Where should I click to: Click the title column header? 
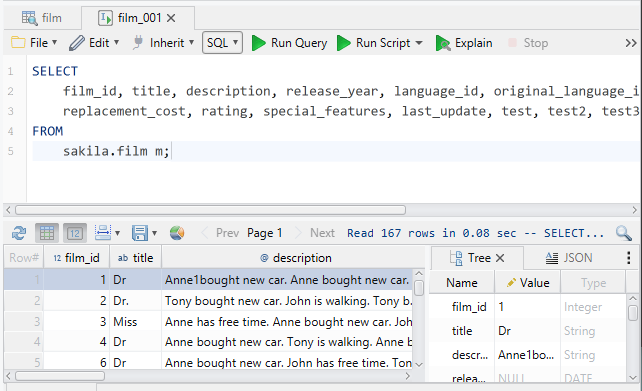pyautogui.click(x=136, y=258)
